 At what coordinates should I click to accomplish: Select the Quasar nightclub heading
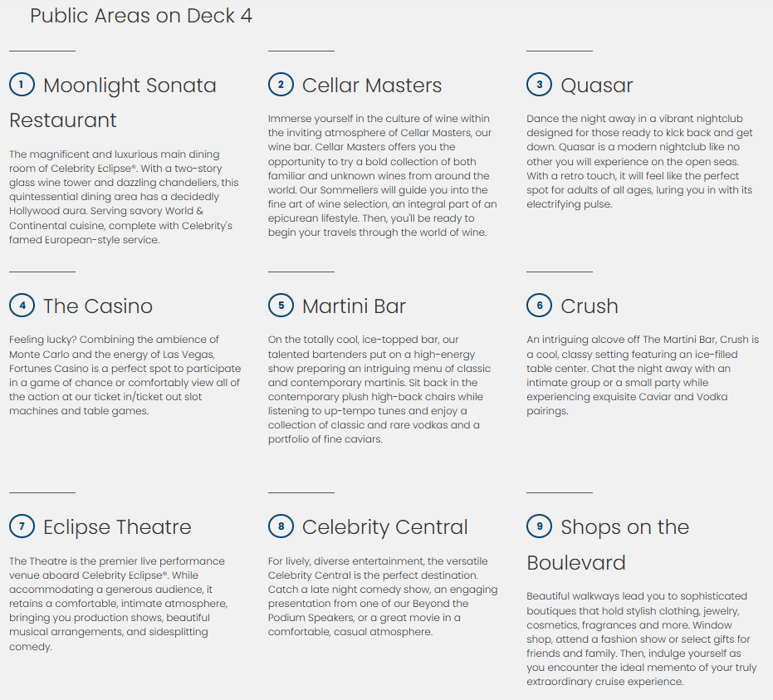(596, 86)
